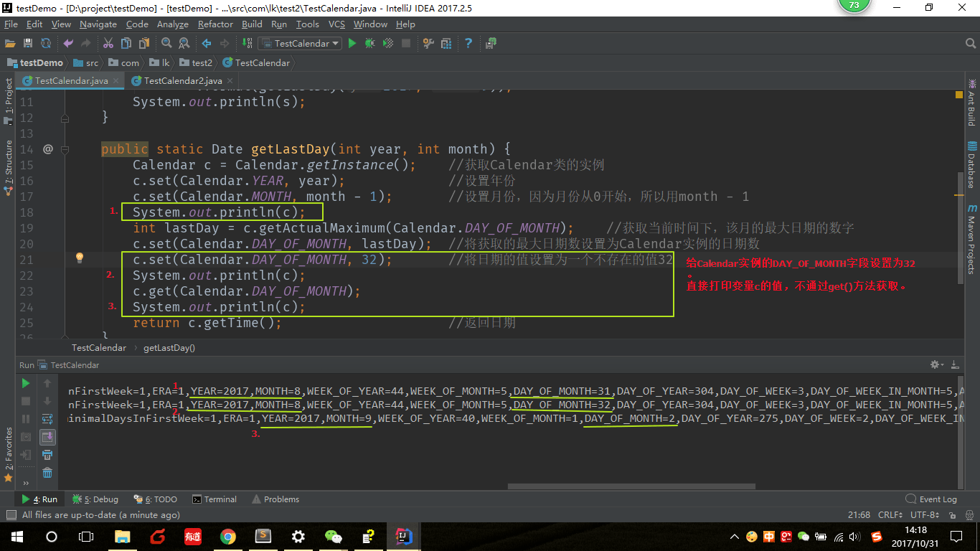Click the Save All toolbar icon

[28, 43]
